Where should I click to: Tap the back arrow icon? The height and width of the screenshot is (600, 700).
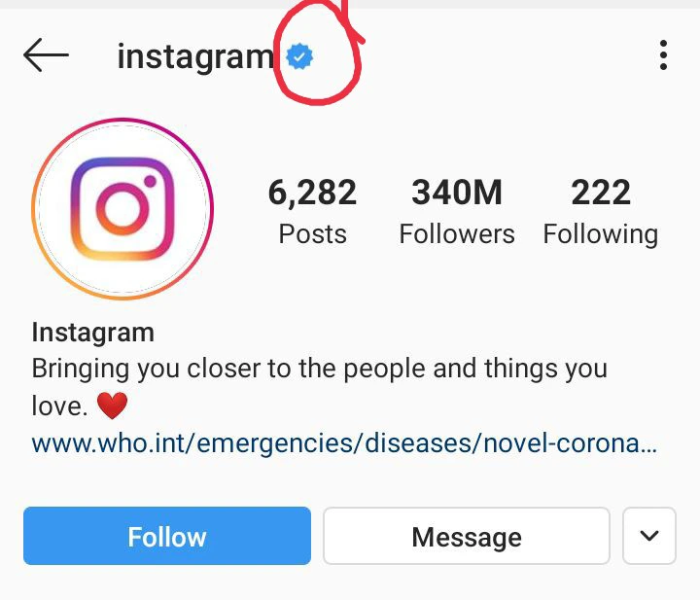tap(46, 56)
